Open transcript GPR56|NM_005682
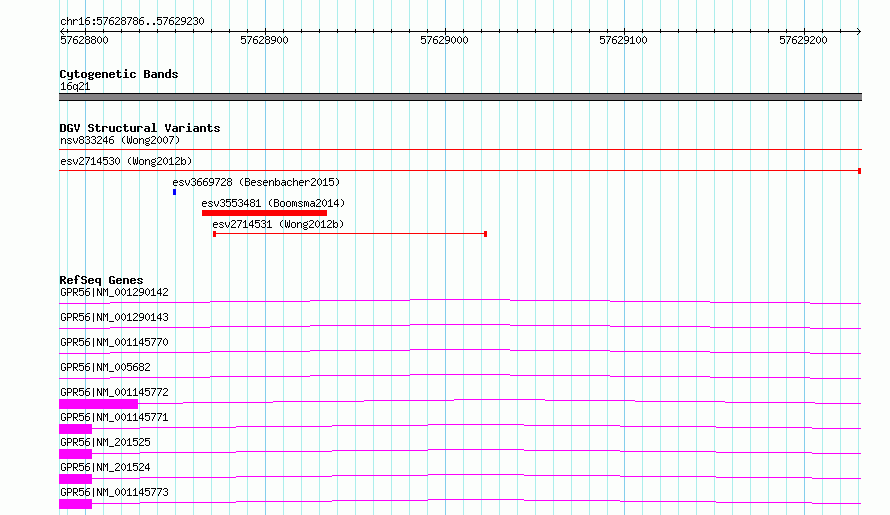Screen dimensions: 890x515 pyautogui.click(x=105, y=367)
